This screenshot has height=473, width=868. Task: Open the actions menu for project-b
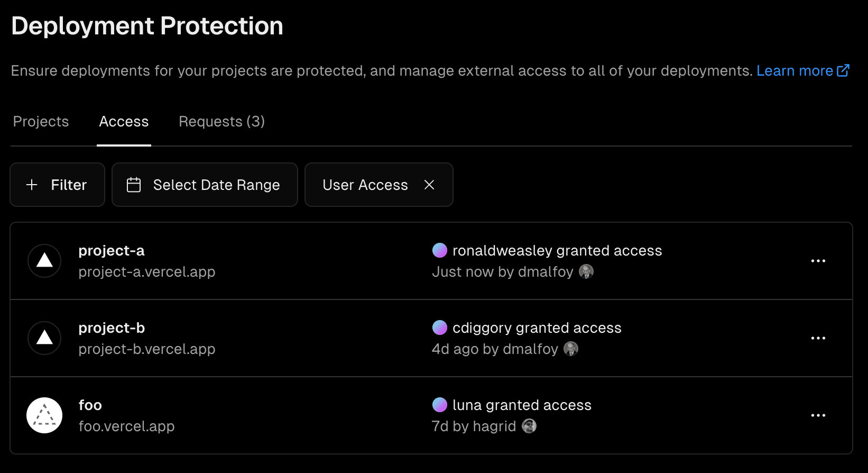[x=818, y=338]
